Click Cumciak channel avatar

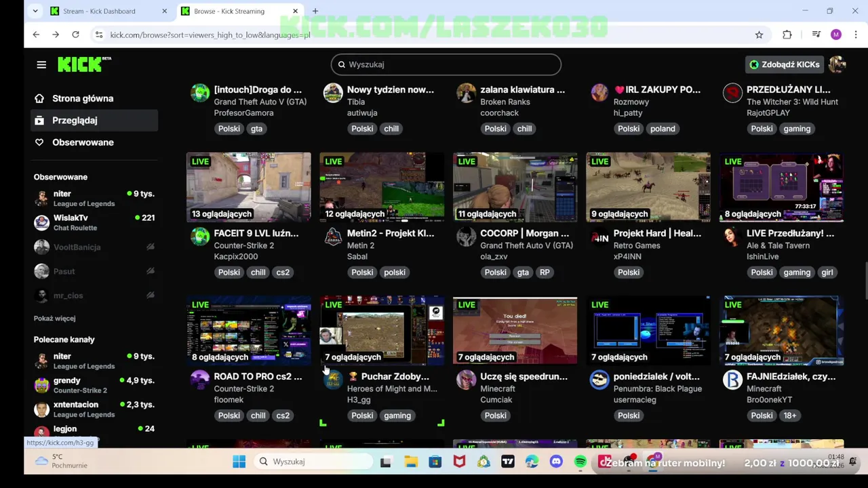pyautogui.click(x=466, y=380)
